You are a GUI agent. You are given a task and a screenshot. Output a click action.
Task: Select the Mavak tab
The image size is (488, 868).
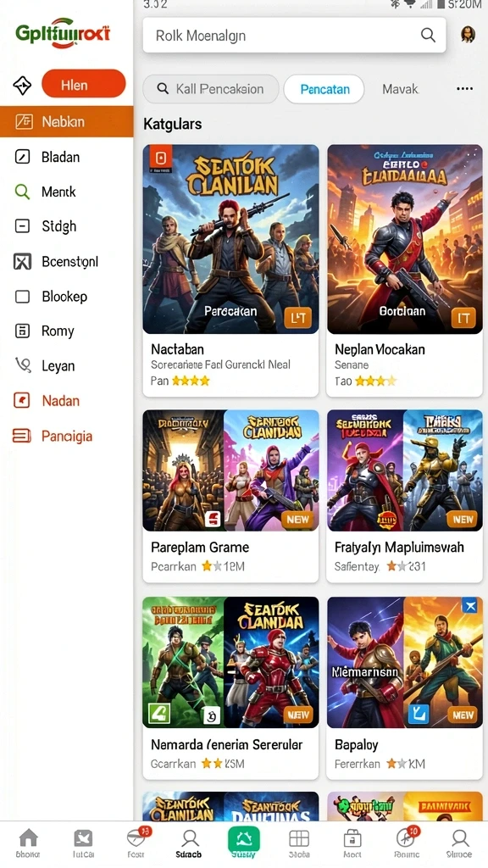[400, 89]
